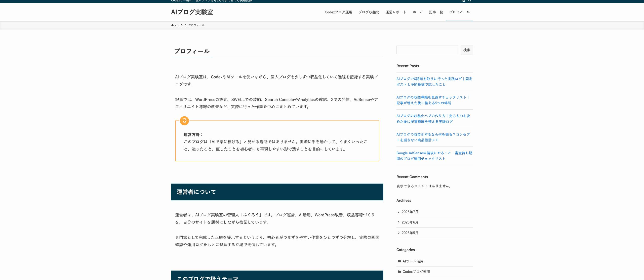Click the プロフィール breadcrumb text
The image size is (644, 280).
[196, 25]
